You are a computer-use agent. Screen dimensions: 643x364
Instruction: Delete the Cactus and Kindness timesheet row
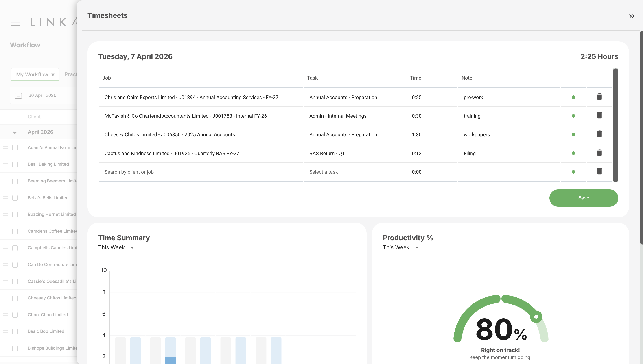coord(599,153)
